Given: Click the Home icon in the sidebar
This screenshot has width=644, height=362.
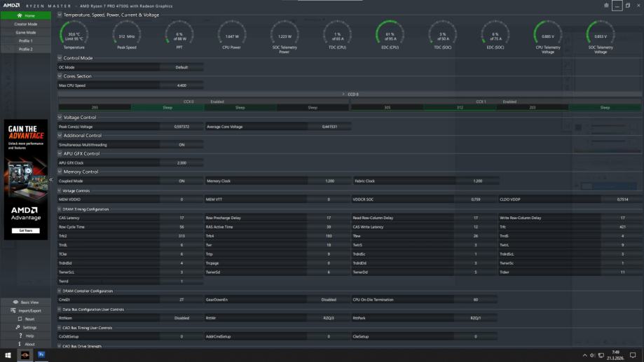Looking at the screenshot, I should (19, 15).
